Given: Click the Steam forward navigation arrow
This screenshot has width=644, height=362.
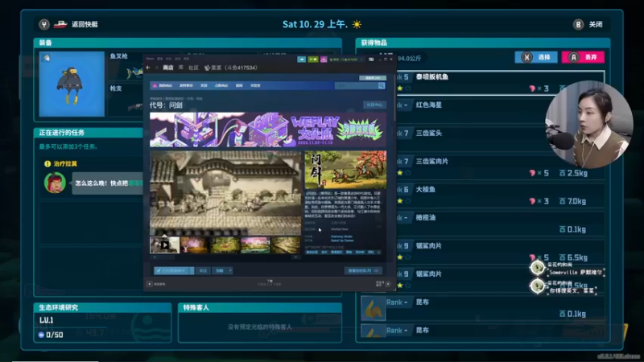Looking at the screenshot, I should (156, 68).
